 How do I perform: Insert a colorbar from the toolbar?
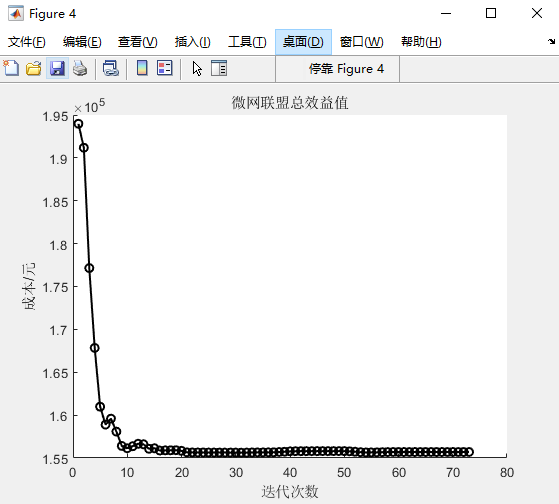(142, 68)
